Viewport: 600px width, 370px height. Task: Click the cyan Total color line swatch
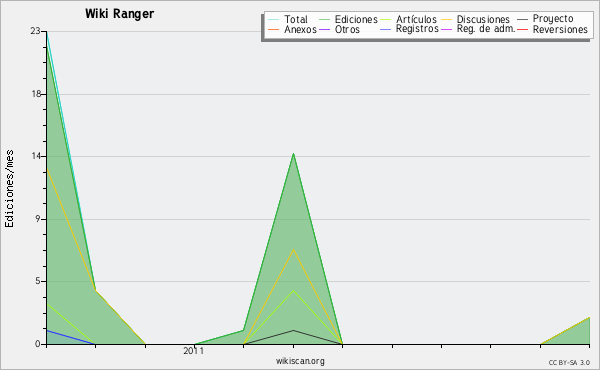[x=274, y=19]
